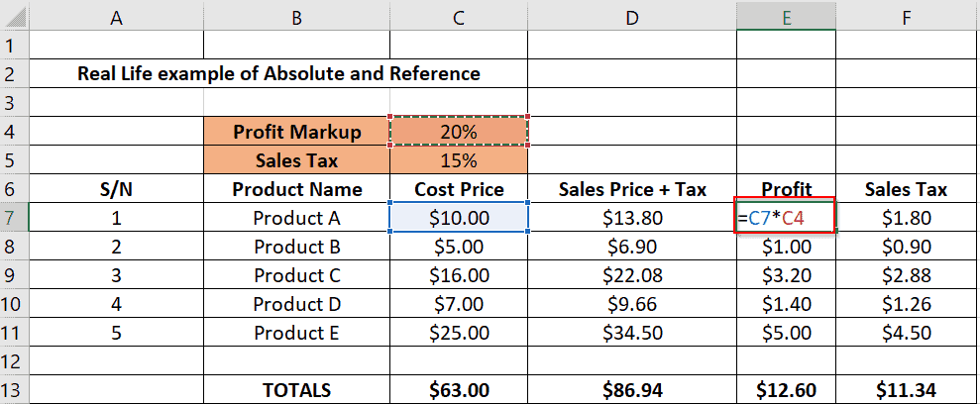Click the select-all corner triangle

click(x=15, y=16)
